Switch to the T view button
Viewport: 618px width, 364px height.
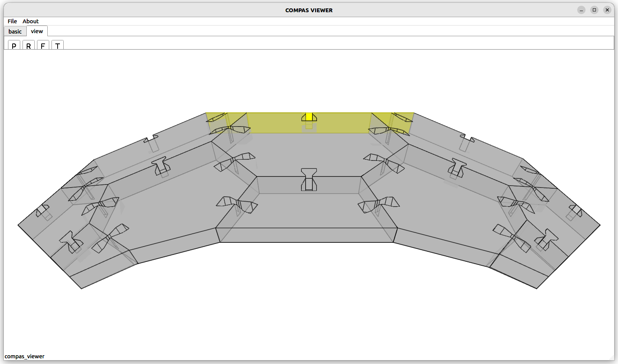click(x=58, y=45)
